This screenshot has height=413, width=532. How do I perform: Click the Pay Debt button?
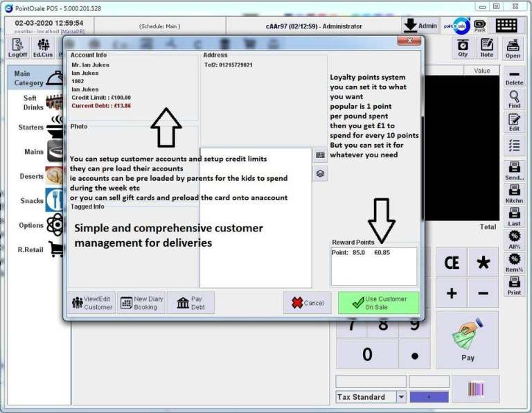190,303
